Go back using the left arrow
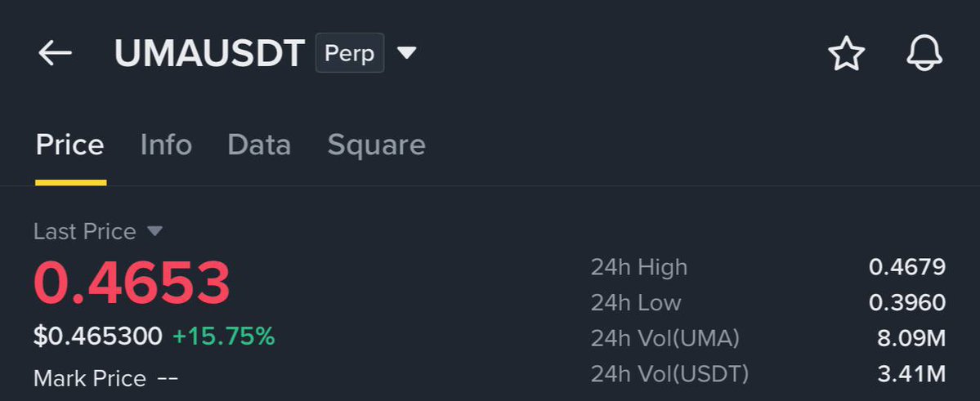This screenshot has width=980, height=401. point(55,53)
